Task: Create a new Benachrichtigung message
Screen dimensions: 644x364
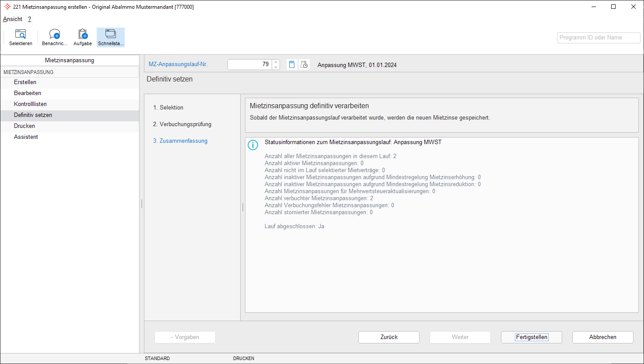Action: [x=55, y=37]
